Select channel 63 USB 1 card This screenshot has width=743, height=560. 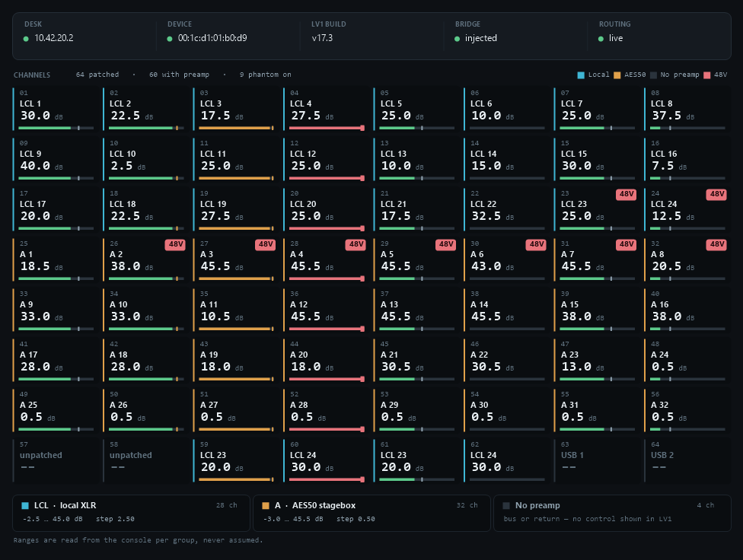click(x=597, y=461)
